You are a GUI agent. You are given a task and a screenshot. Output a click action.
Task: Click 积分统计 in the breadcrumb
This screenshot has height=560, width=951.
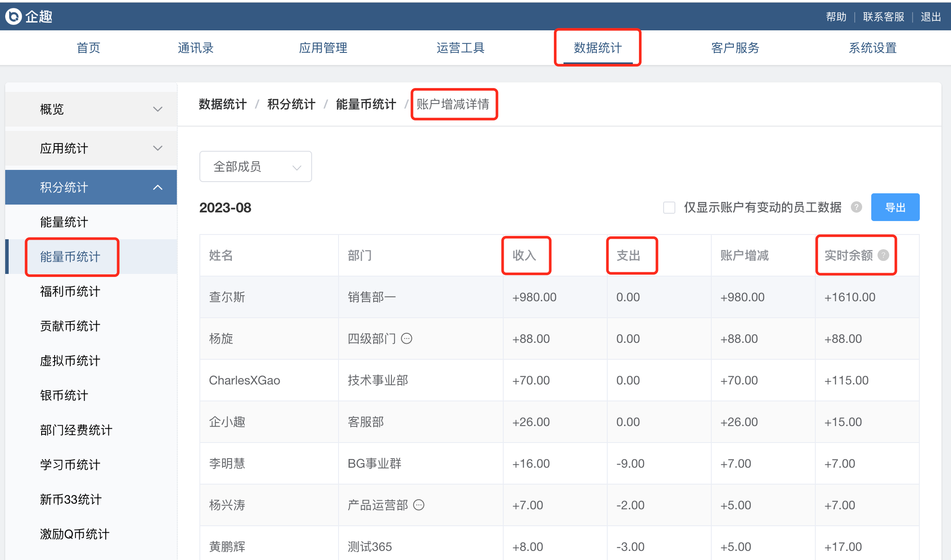tap(291, 104)
